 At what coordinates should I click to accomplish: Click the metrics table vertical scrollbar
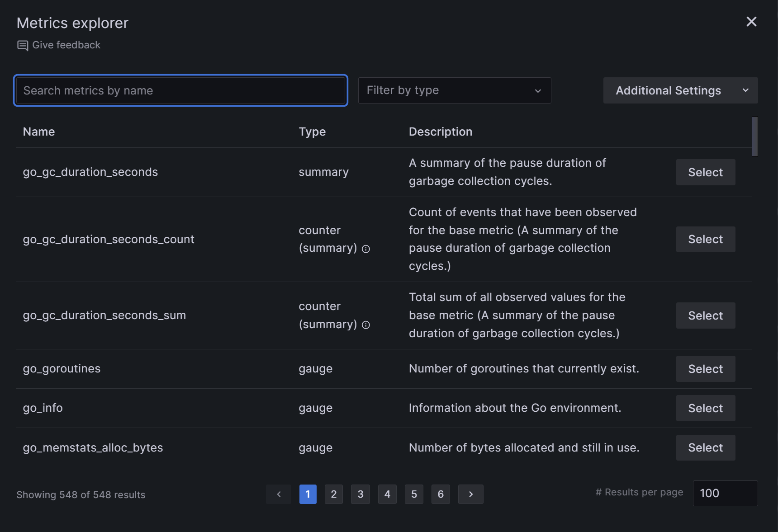tap(754, 137)
